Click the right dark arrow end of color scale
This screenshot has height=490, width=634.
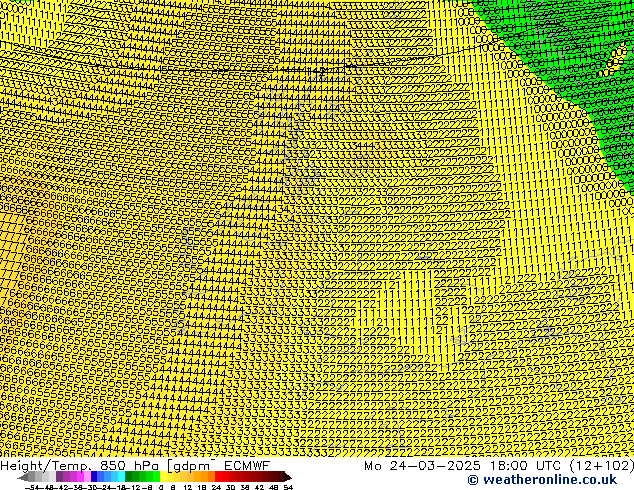pyautogui.click(x=288, y=477)
